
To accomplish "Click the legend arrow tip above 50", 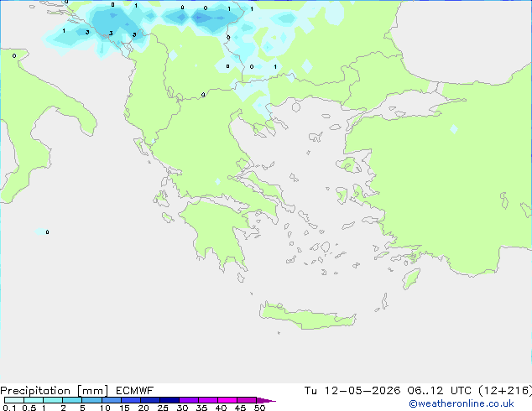I will pyautogui.click(x=266, y=400).
